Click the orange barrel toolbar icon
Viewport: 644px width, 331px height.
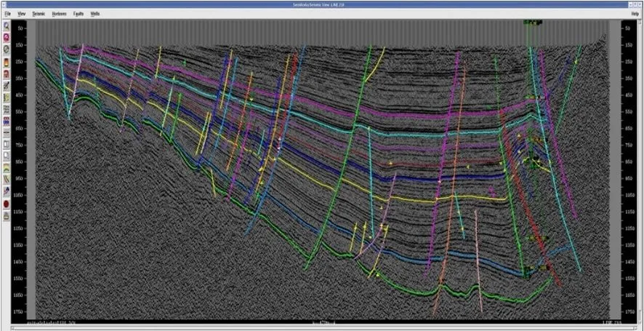(x=7, y=61)
